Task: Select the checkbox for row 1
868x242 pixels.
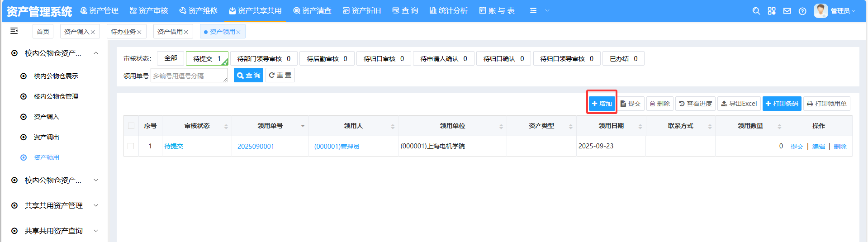Action: [131, 146]
